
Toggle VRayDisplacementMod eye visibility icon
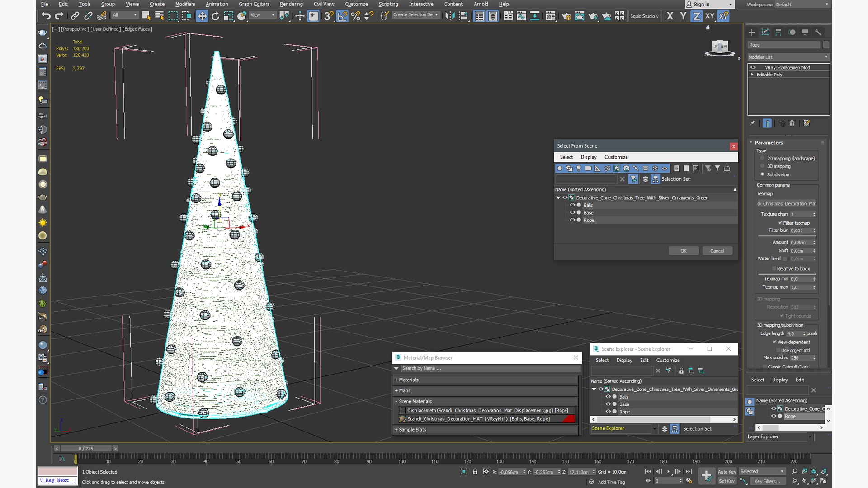point(753,67)
